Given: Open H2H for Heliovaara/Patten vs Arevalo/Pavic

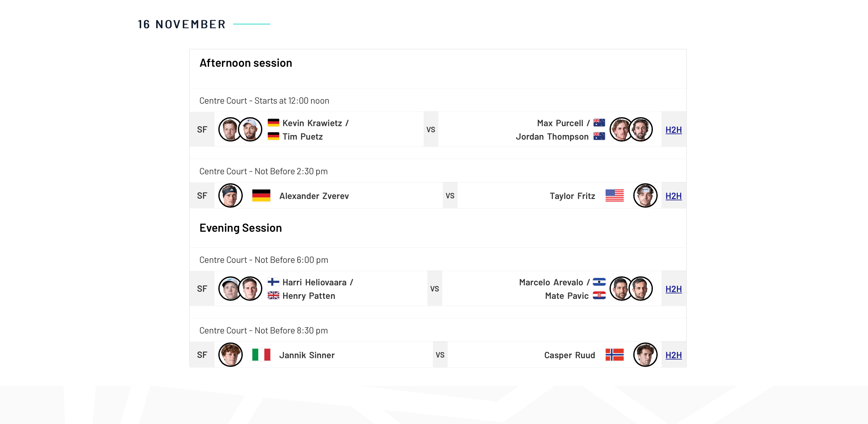Looking at the screenshot, I should pos(673,289).
